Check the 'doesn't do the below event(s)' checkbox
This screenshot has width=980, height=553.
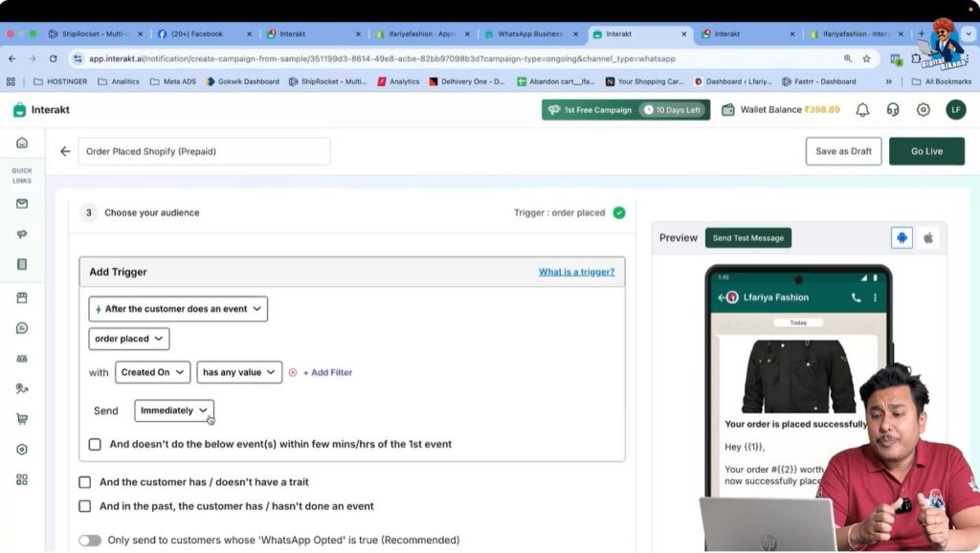coord(93,444)
